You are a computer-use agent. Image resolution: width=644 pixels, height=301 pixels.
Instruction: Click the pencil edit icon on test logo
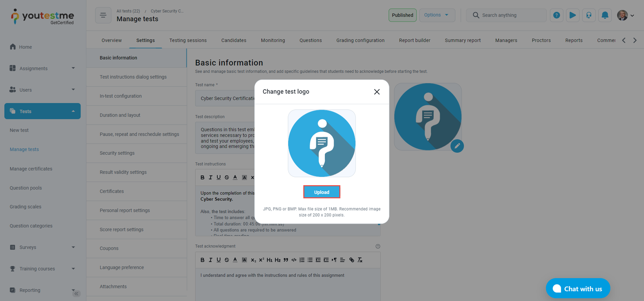(457, 146)
